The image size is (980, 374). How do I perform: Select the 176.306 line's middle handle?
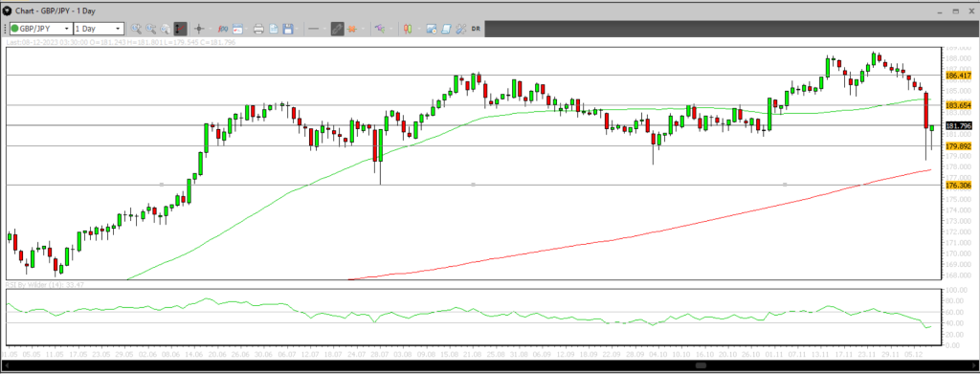(473, 185)
